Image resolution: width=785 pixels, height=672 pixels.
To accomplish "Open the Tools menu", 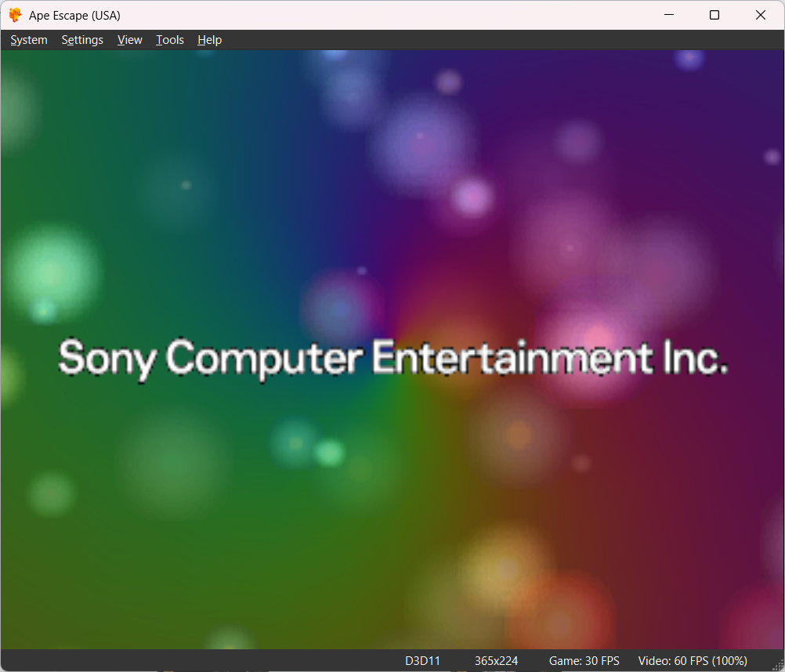I will pos(170,40).
